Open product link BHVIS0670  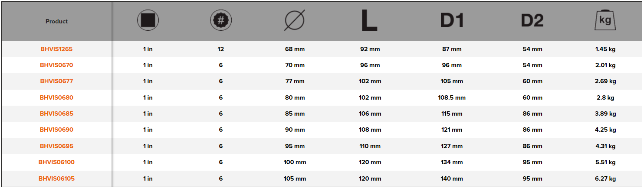[x=56, y=65]
